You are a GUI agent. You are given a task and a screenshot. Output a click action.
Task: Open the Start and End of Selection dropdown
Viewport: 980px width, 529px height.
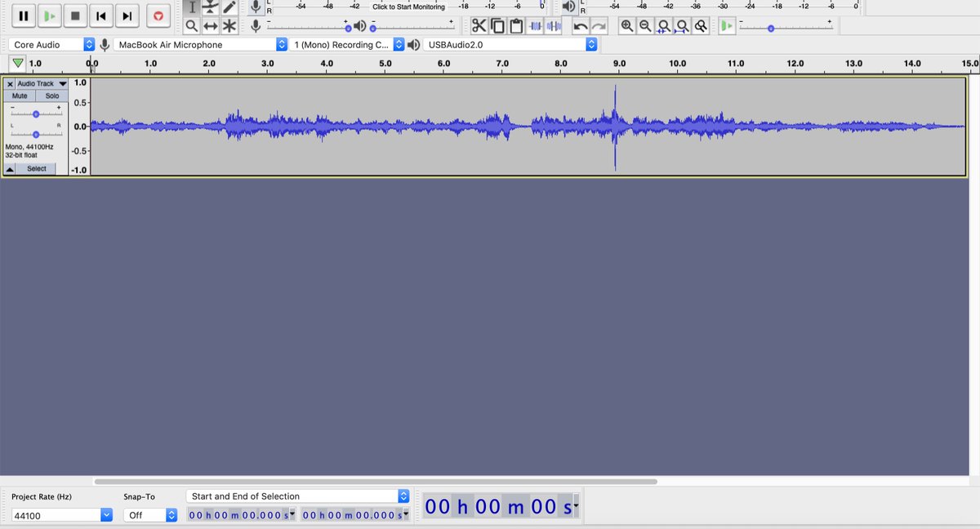click(x=298, y=496)
